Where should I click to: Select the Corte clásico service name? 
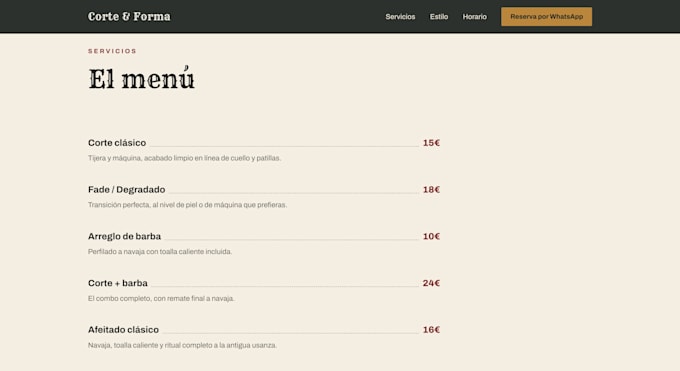click(x=117, y=143)
